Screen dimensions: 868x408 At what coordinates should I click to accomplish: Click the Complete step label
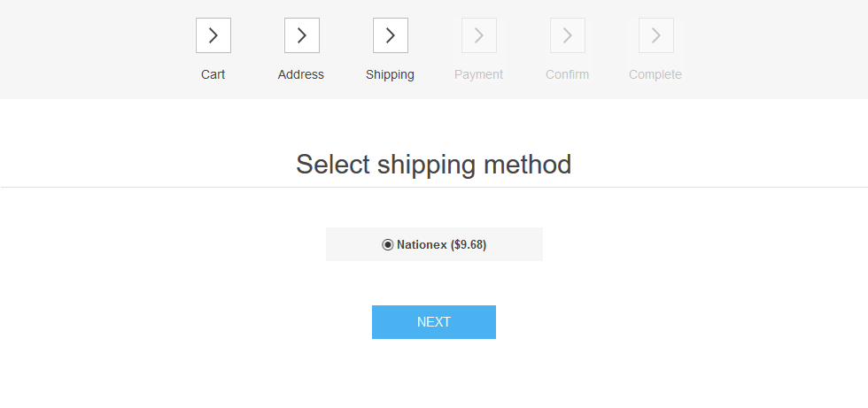[x=655, y=74]
